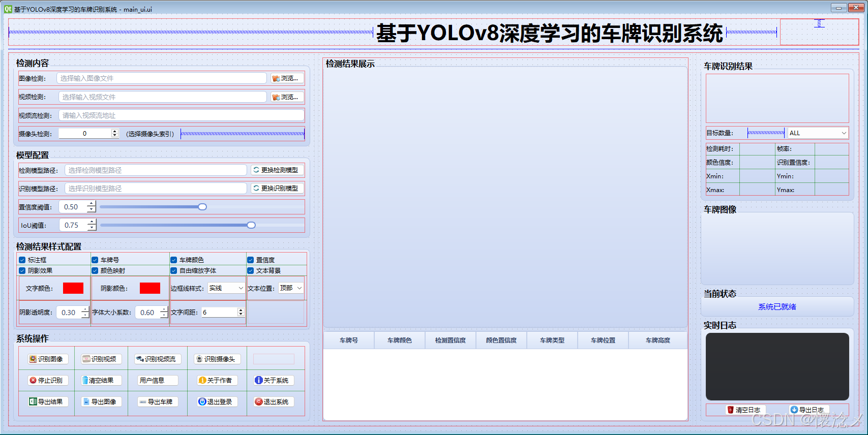This screenshot has width=868, height=435.
Task: Export image via 导出图像
Action: pos(101,401)
